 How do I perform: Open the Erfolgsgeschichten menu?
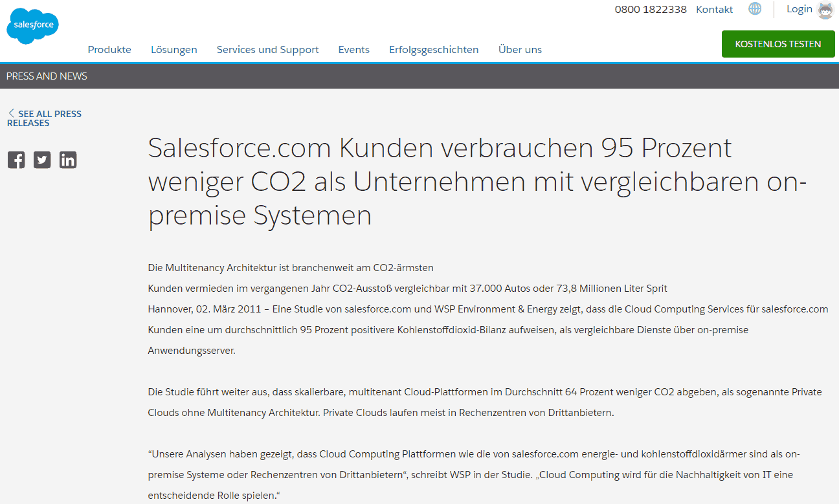coord(434,49)
